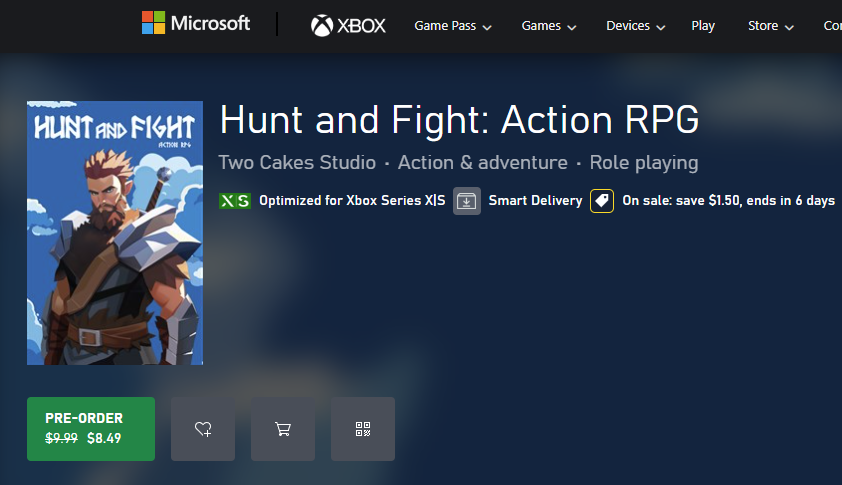The image size is (842, 485).
Task: Click 'On sale: save $1.50, ends in 6 days'
Action: pos(729,200)
